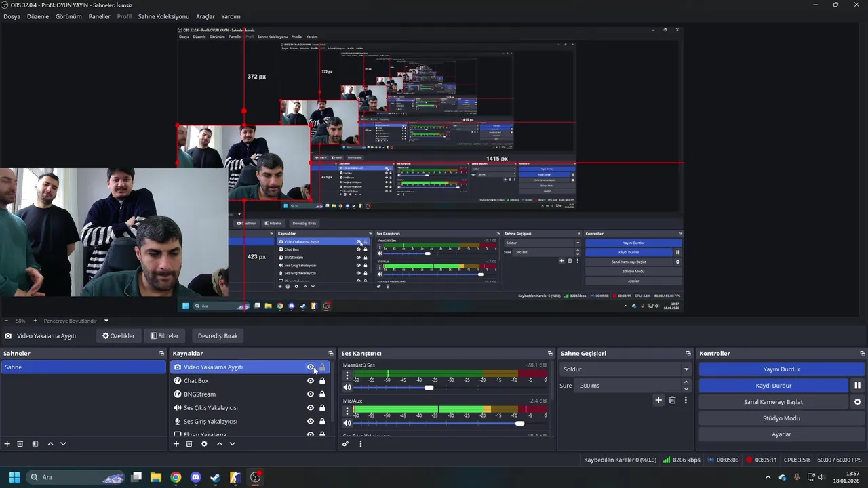The height and width of the screenshot is (488, 868).
Task: Move source up in Kaynaklar toolbar
Action: pyautogui.click(x=219, y=444)
